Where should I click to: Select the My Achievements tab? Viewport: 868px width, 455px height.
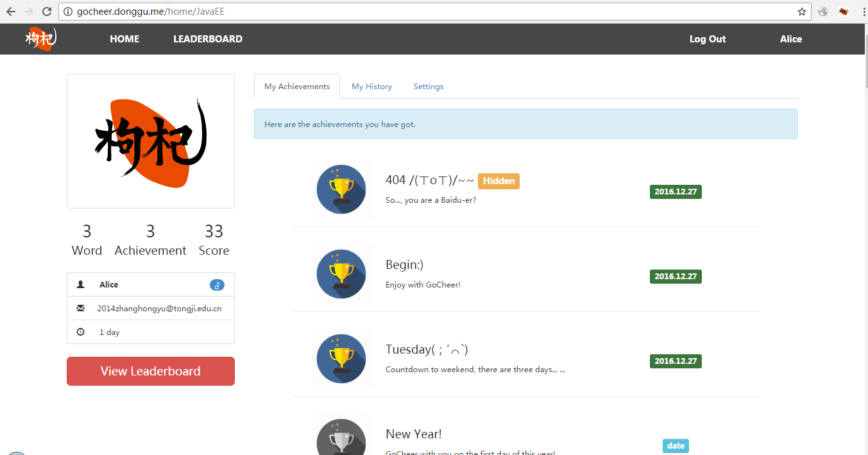pyautogui.click(x=297, y=87)
